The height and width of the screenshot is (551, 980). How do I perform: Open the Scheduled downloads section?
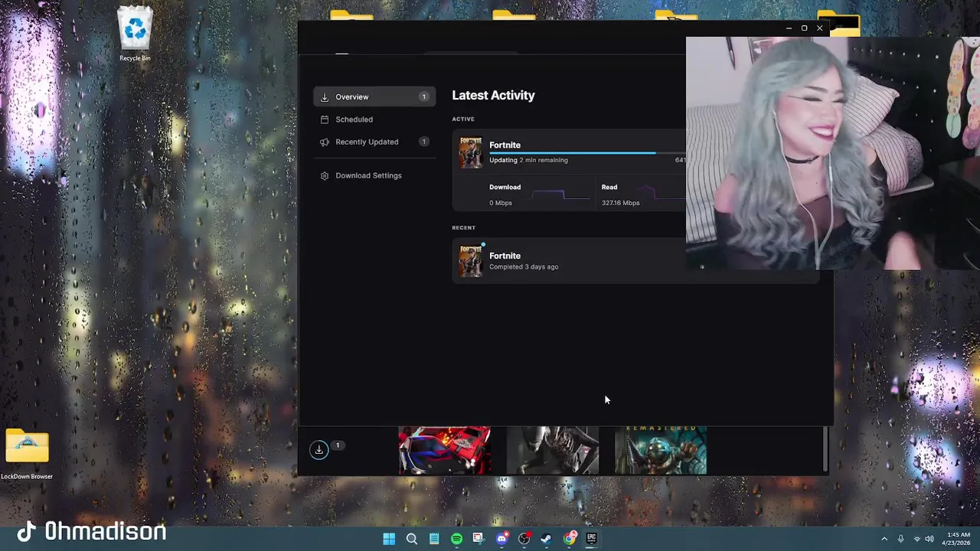(x=374, y=119)
